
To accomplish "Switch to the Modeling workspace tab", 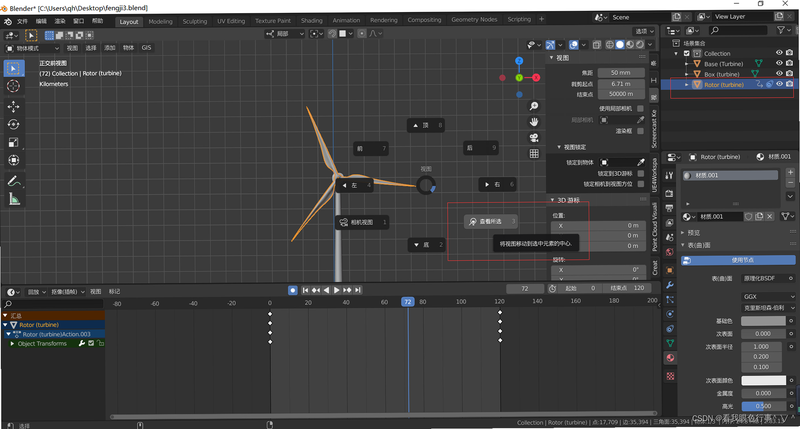I will click(160, 21).
